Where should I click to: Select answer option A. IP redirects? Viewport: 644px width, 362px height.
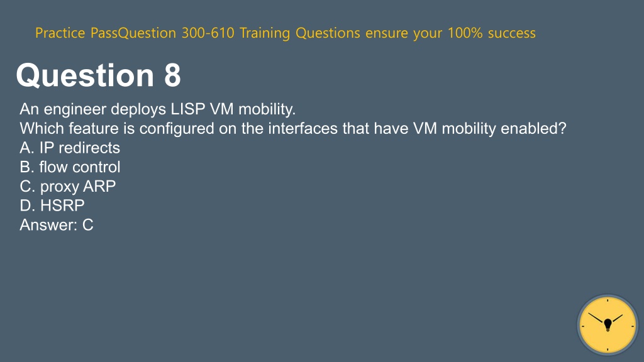tap(70, 148)
